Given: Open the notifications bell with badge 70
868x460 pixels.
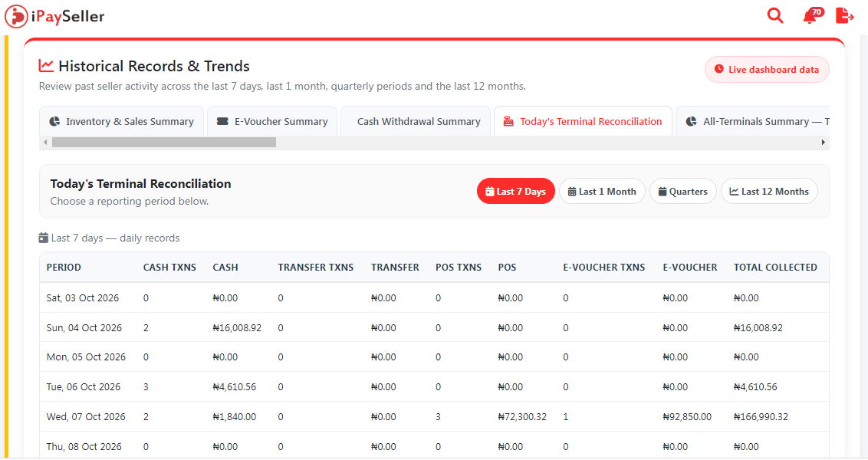Looking at the screenshot, I should tap(812, 15).
